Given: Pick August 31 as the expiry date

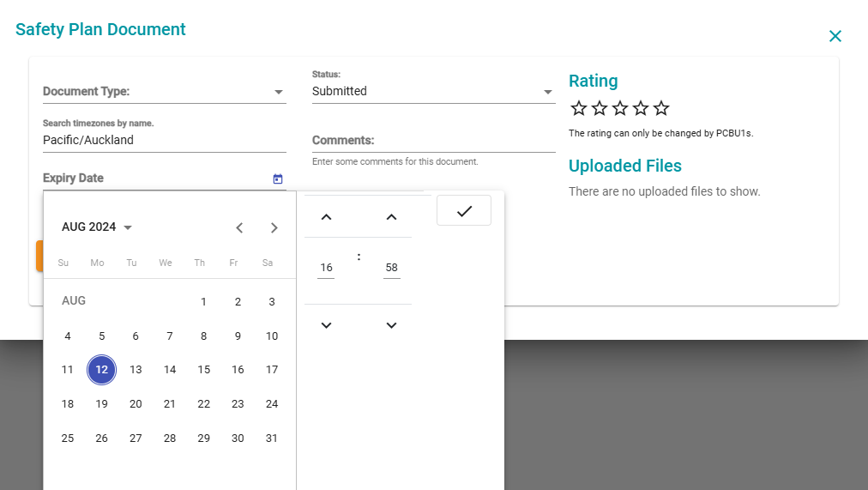Looking at the screenshot, I should click(x=272, y=439).
